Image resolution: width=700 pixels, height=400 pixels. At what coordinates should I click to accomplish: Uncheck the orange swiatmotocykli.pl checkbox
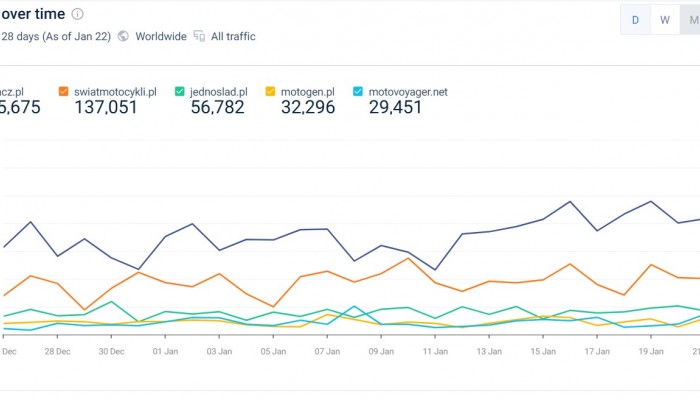pyautogui.click(x=64, y=92)
